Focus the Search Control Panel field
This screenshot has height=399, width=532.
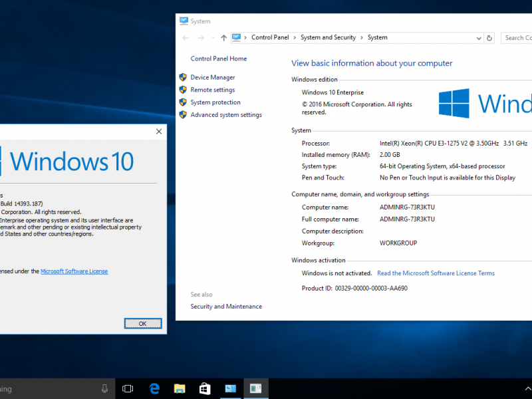517,38
